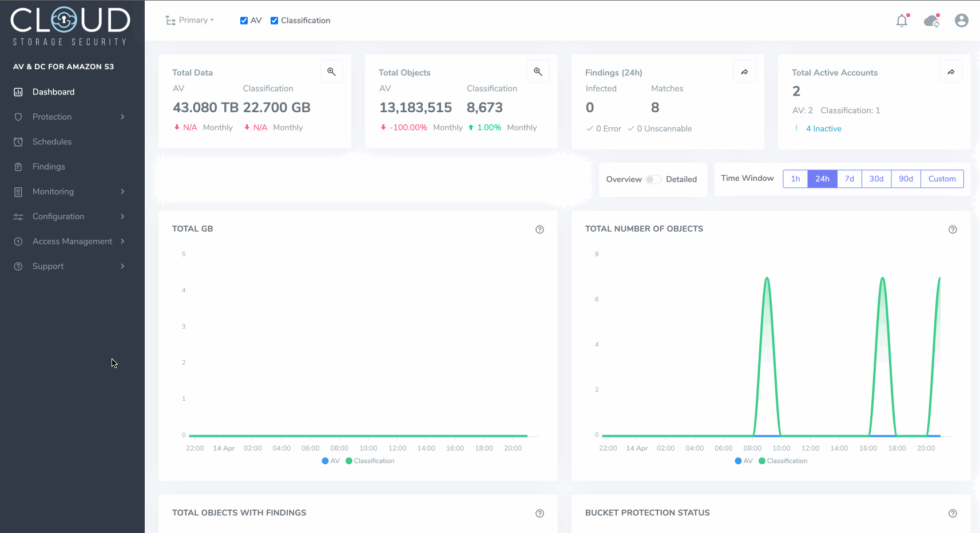
Task: Open the Primary dropdown
Action: pos(190,21)
